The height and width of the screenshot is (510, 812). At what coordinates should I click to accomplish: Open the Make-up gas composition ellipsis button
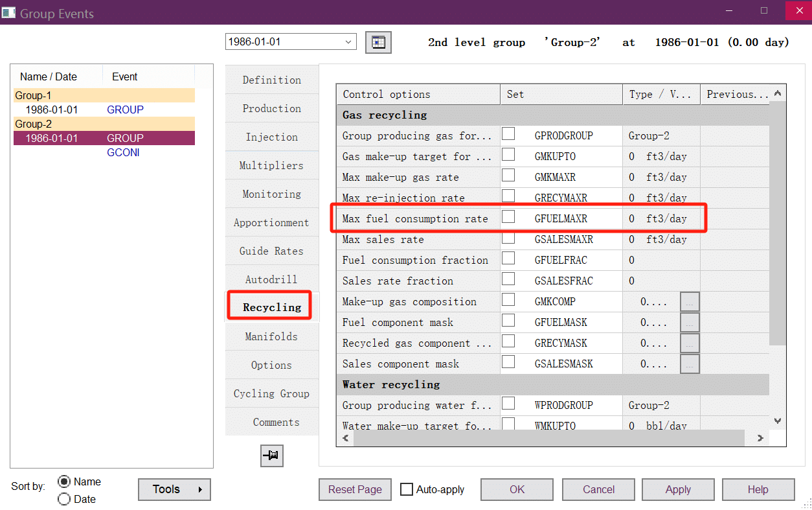click(x=690, y=302)
